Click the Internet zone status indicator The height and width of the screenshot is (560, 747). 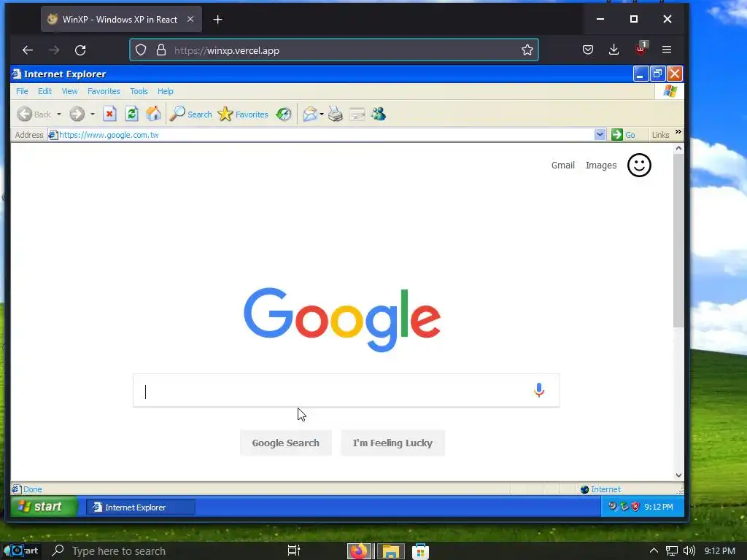600,489
